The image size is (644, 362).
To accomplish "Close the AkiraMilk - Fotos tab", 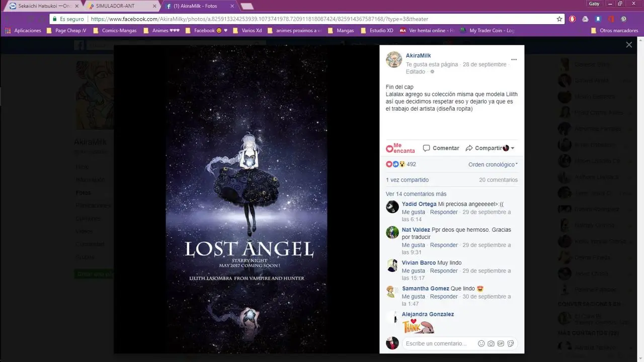I will coord(232,6).
